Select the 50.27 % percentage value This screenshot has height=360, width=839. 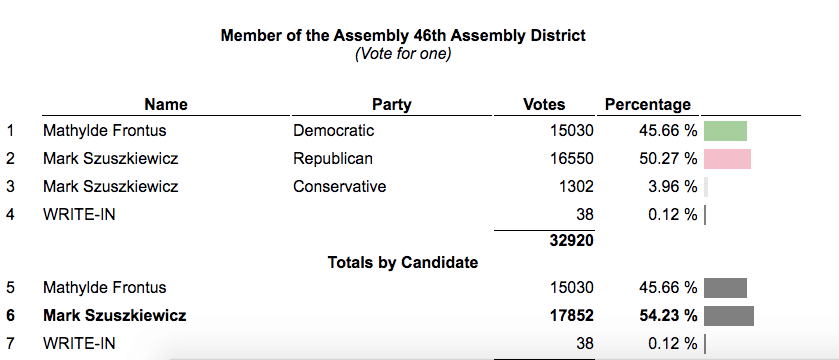[x=668, y=159]
